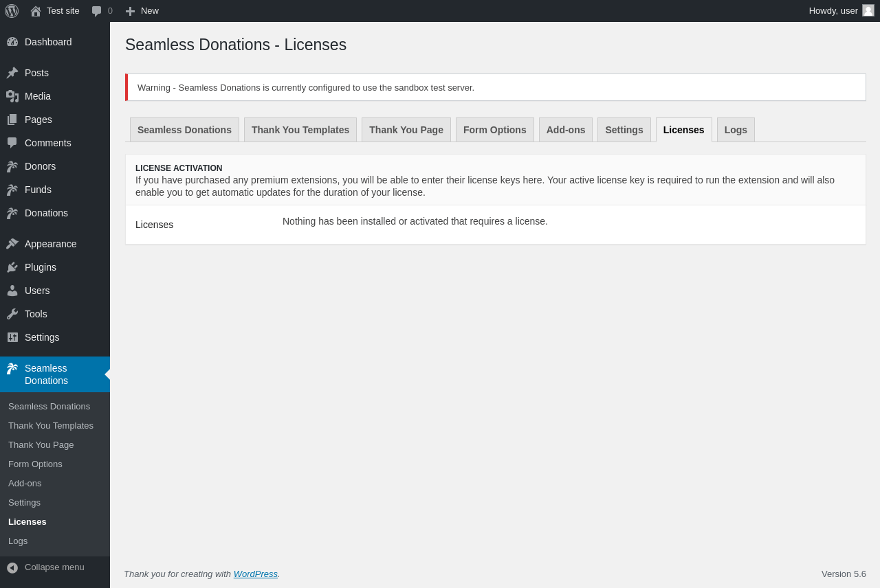This screenshot has width=880, height=588.
Task: Click the Settings sliders icon in sidebar
Action: 12,337
